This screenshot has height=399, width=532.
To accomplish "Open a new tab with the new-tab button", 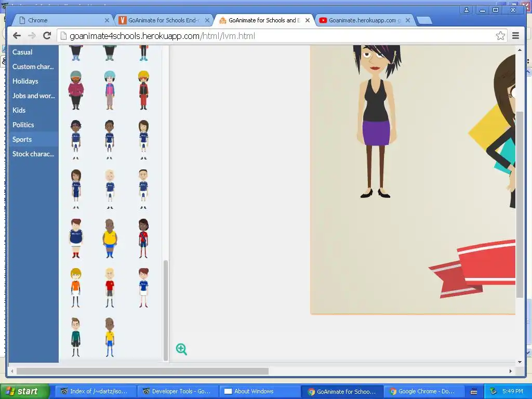I will point(424,21).
